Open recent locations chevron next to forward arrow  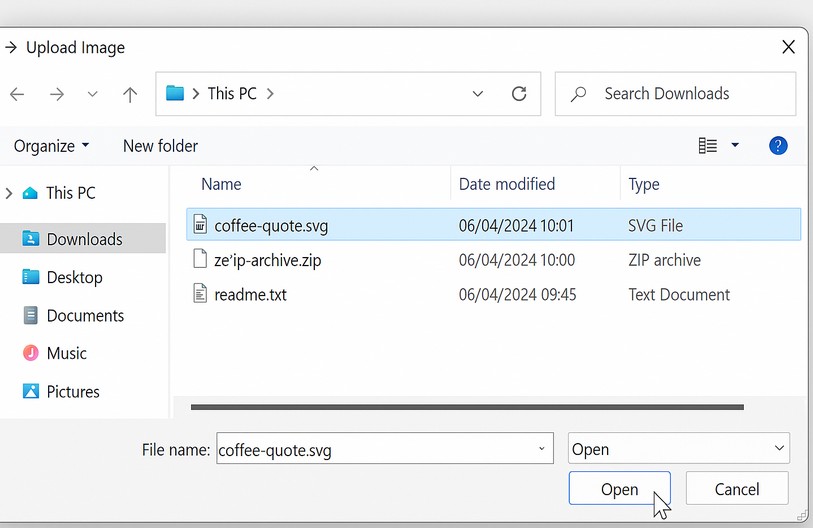[x=92, y=94]
